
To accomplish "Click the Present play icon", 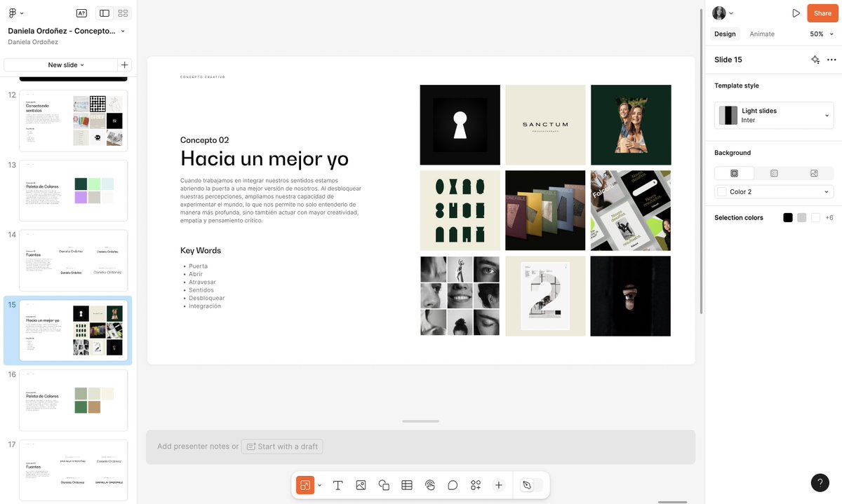I will [796, 13].
